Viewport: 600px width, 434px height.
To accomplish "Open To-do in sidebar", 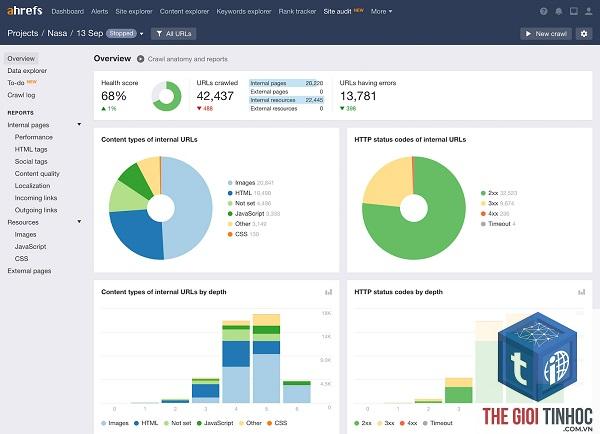I will 16,83.
